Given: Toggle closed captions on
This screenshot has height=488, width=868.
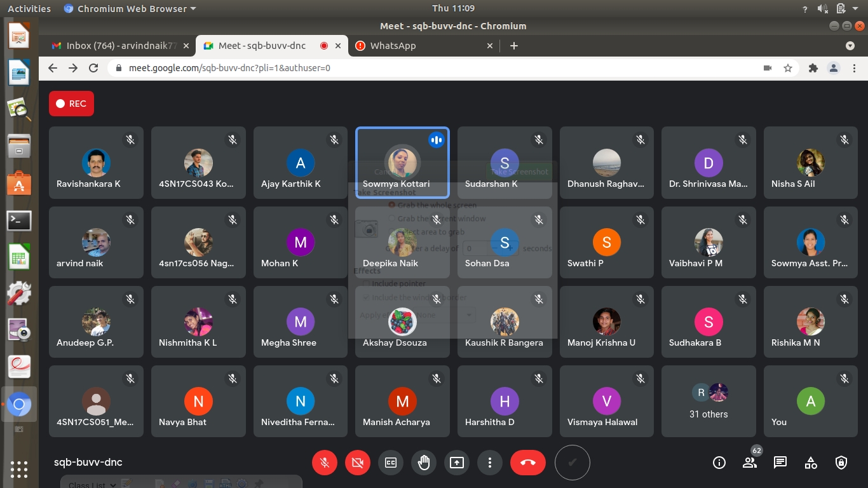Looking at the screenshot, I should pyautogui.click(x=391, y=463).
